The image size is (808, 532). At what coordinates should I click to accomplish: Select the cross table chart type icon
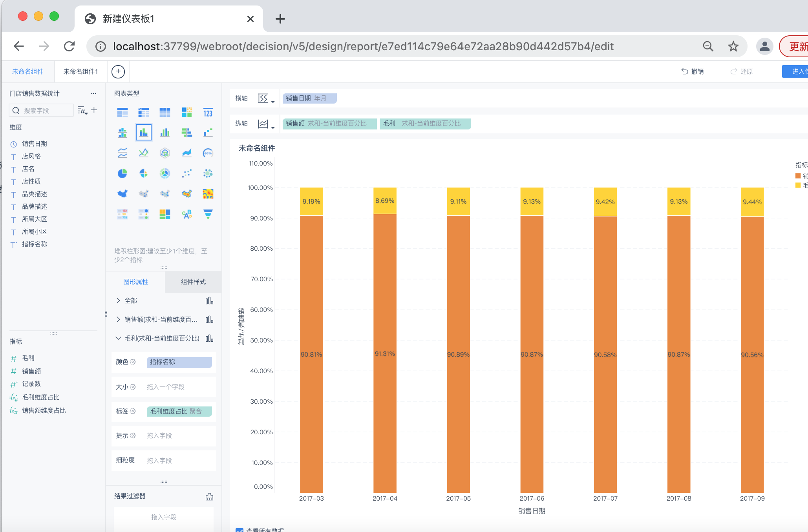coord(144,113)
